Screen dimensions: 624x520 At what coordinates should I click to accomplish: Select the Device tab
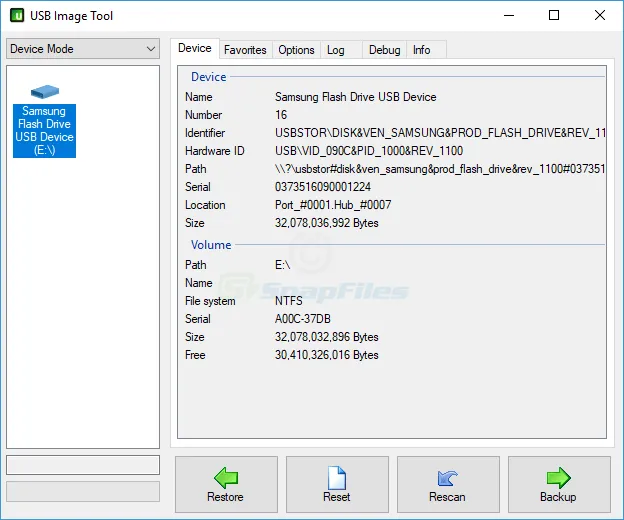tap(195, 48)
